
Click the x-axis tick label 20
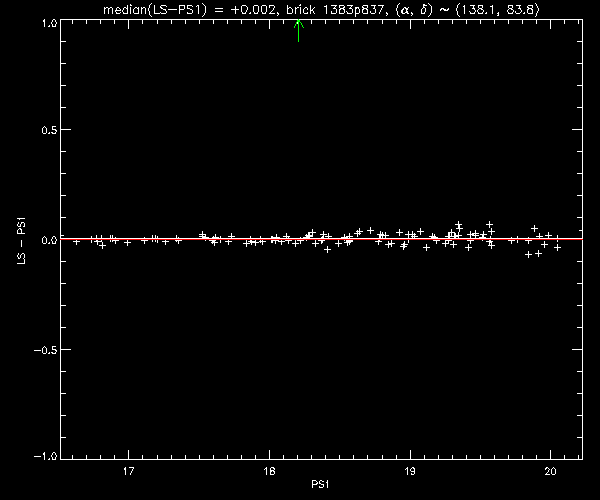point(550,471)
